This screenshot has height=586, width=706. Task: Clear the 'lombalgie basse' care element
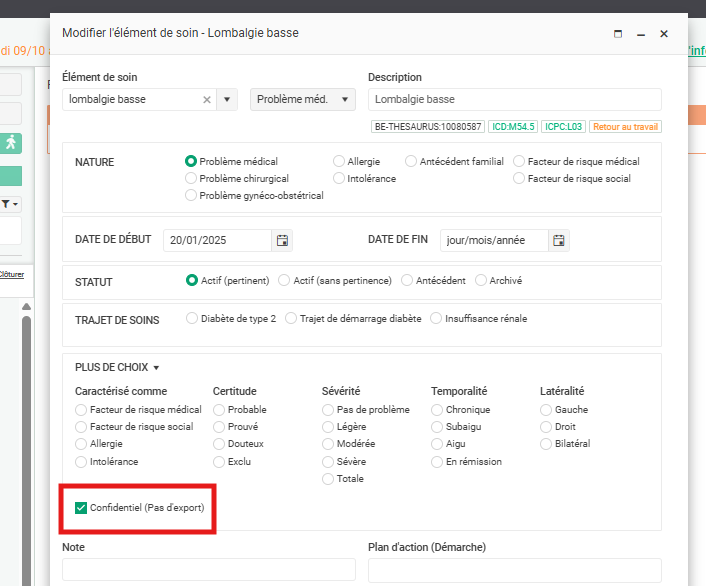(207, 99)
